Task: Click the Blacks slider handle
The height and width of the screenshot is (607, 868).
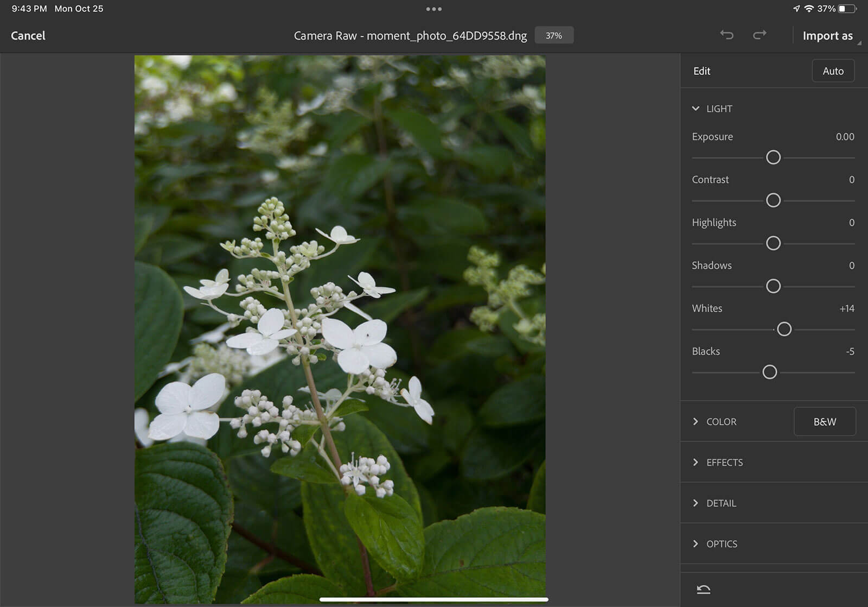Action: tap(769, 372)
